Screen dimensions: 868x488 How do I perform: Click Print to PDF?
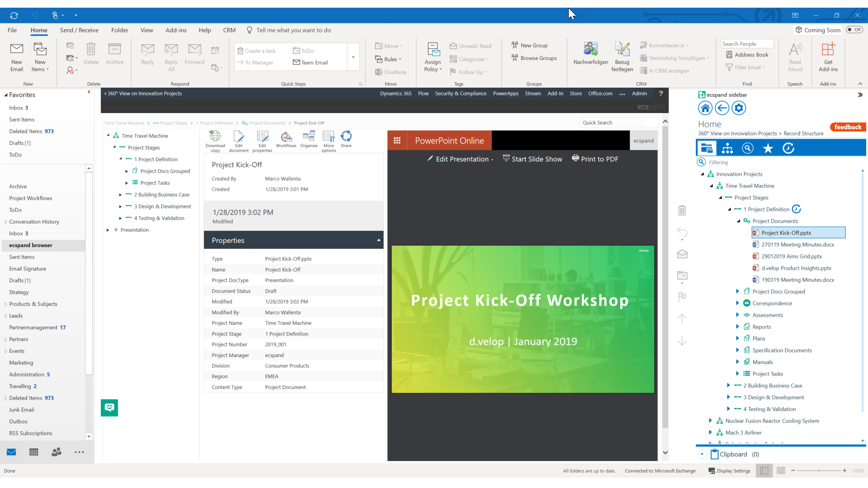click(x=595, y=159)
